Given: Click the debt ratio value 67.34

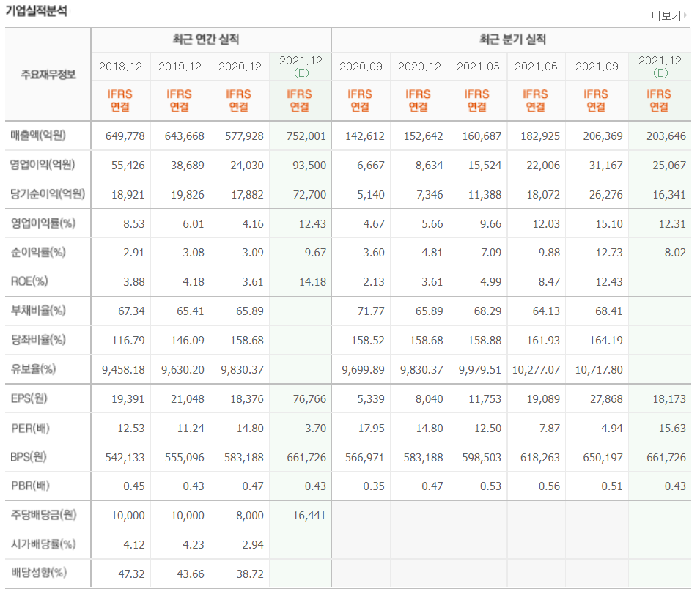Looking at the screenshot, I should point(131,311).
